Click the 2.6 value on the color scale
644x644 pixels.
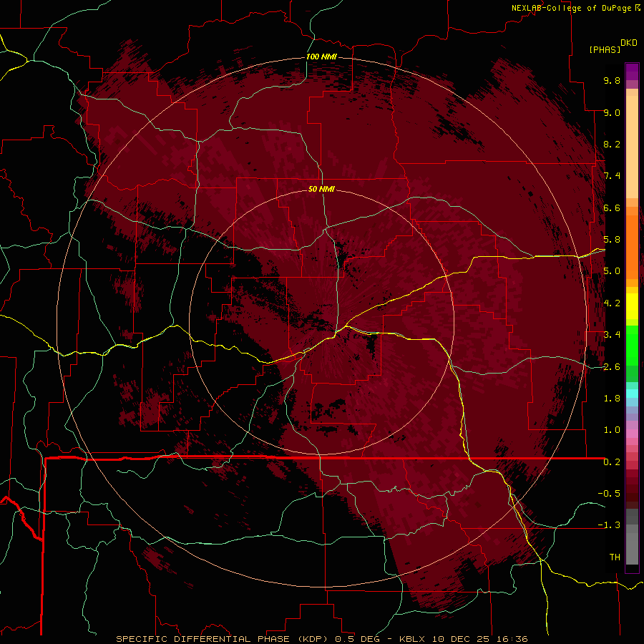[x=612, y=367]
